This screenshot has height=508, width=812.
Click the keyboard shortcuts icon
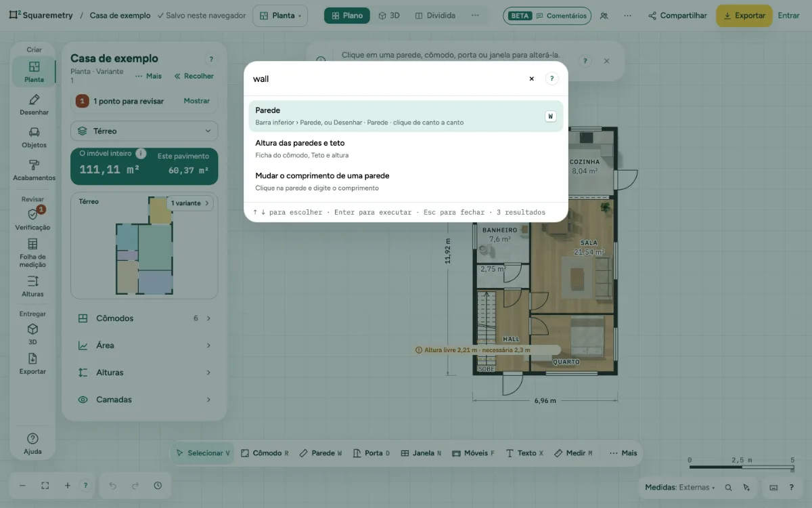[774, 488]
